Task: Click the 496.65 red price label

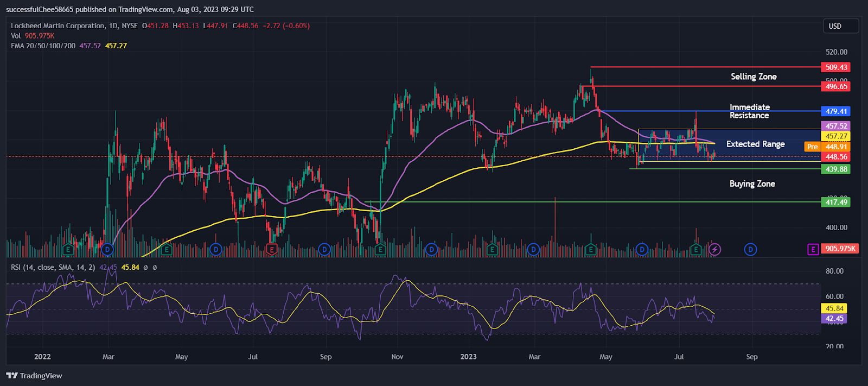Action: [836, 86]
